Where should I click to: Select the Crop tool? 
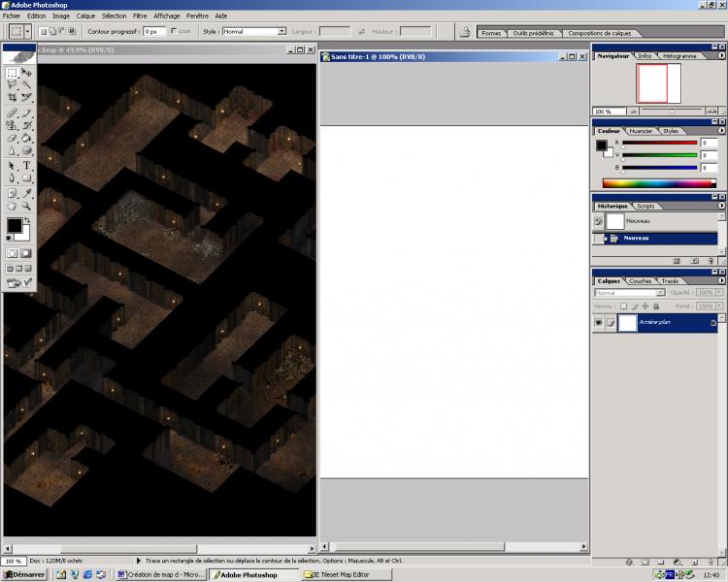[12, 97]
